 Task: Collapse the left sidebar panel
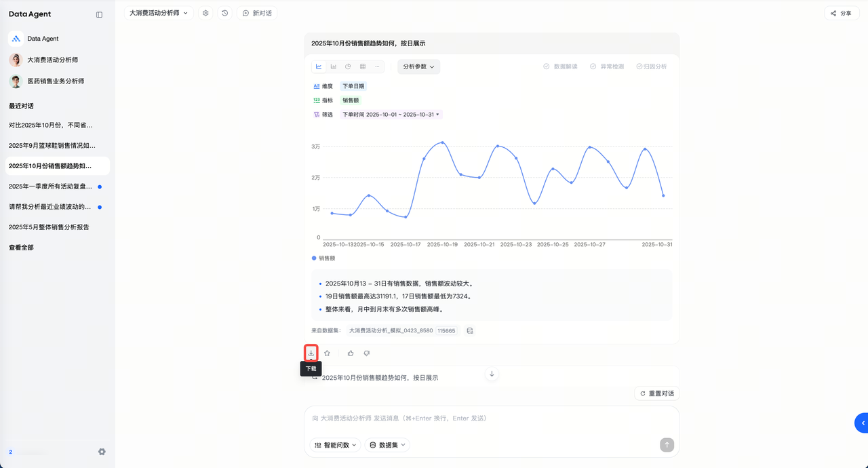[99, 14]
